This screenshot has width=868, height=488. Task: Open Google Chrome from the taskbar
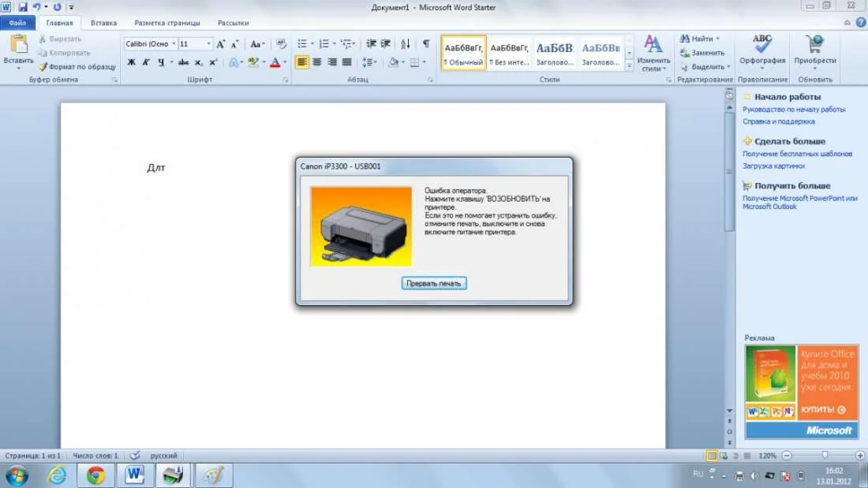point(95,475)
